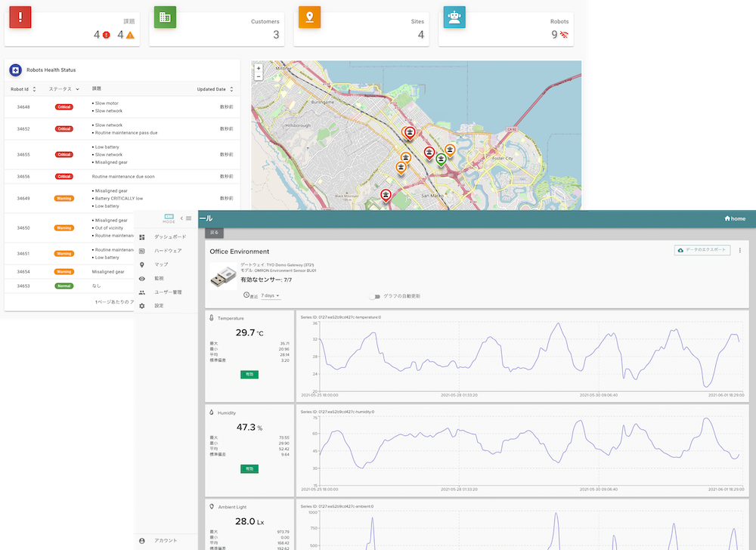Click the green Customers building icon
Image resolution: width=756 pixels, height=550 pixels.
coord(165,17)
